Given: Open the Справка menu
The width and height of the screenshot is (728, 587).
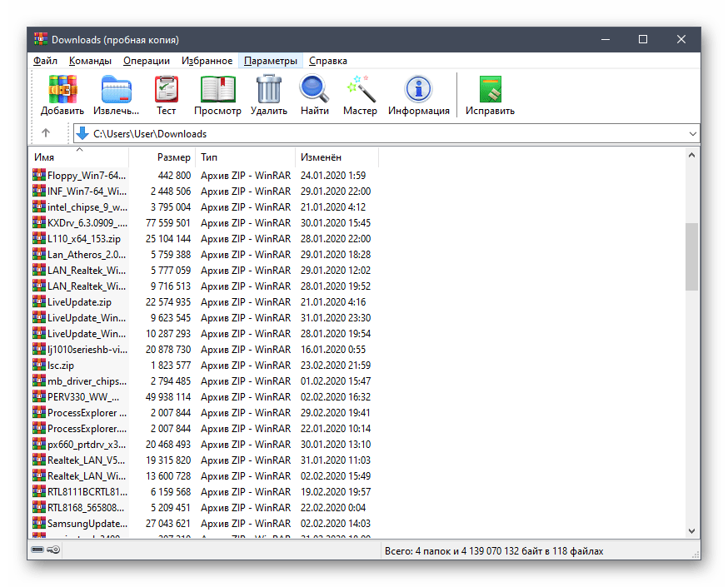Looking at the screenshot, I should (328, 61).
